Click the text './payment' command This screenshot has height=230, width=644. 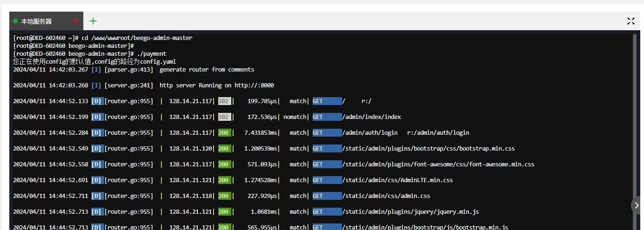(152, 54)
